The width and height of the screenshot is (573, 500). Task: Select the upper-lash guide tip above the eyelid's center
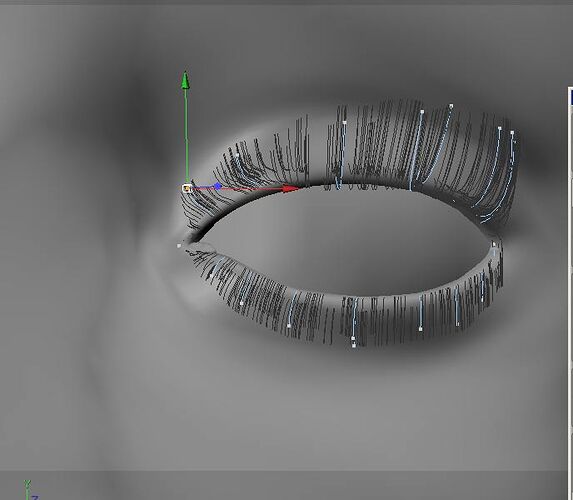pos(345,123)
